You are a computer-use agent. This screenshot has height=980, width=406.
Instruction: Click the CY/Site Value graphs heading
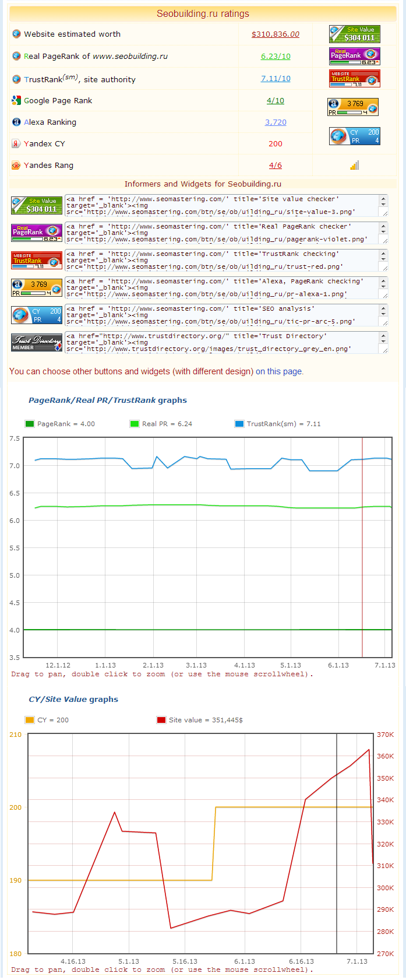73,699
